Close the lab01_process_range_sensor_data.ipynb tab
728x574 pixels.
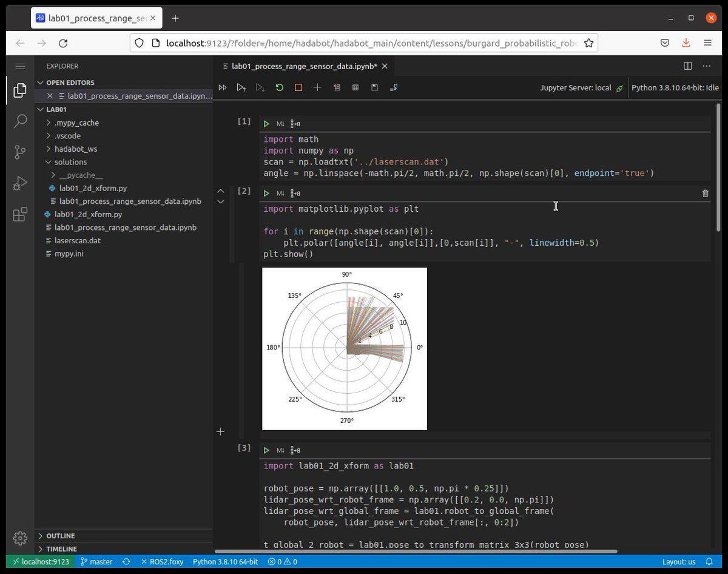click(x=385, y=66)
